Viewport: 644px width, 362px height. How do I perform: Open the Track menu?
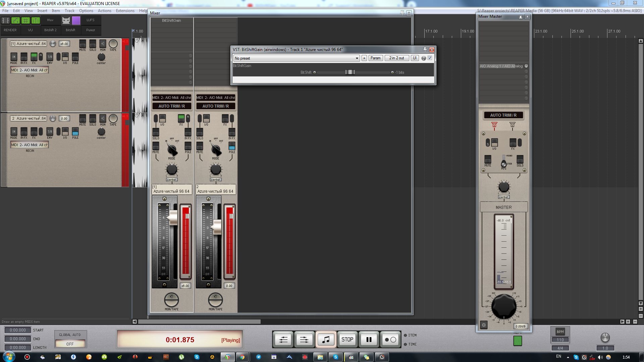pyautogui.click(x=69, y=11)
